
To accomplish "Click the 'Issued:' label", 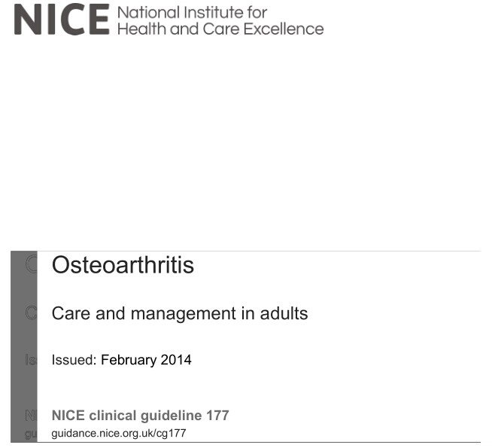I will click(x=74, y=360).
